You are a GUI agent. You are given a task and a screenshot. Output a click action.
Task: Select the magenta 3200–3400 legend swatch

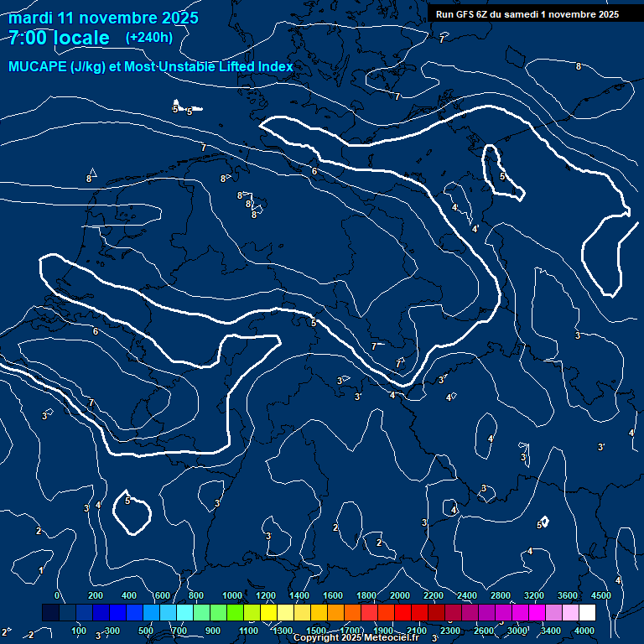537,612
